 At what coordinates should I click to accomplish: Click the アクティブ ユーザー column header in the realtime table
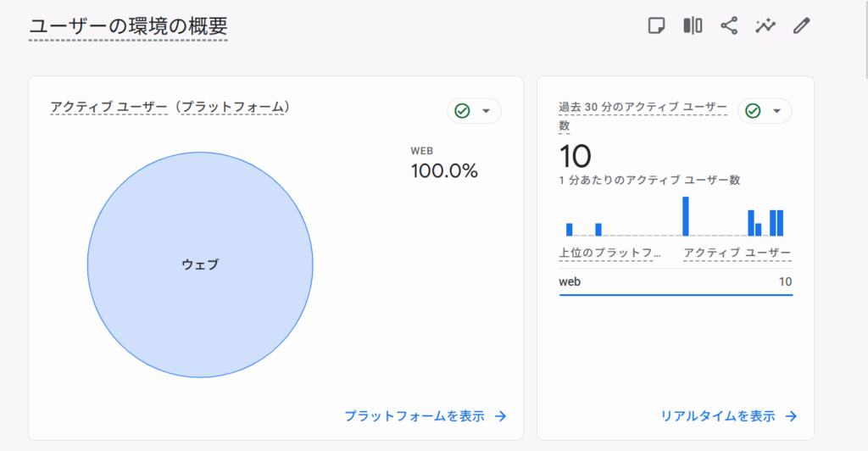737,253
